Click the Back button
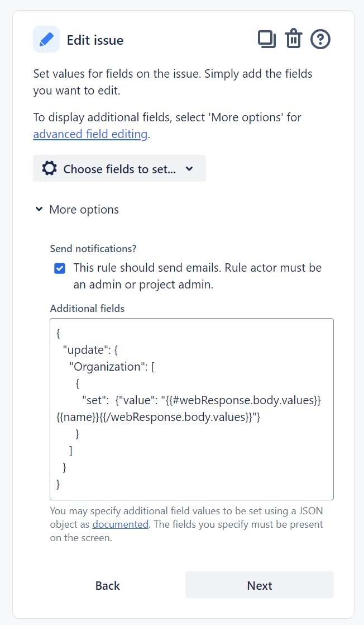Viewport: 364px width, 625px height. (x=107, y=585)
